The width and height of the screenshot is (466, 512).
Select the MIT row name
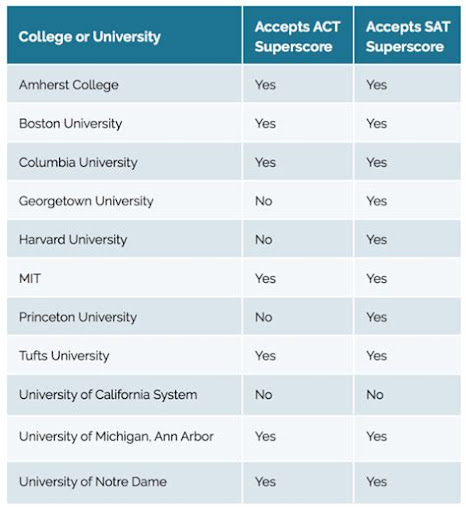30,278
